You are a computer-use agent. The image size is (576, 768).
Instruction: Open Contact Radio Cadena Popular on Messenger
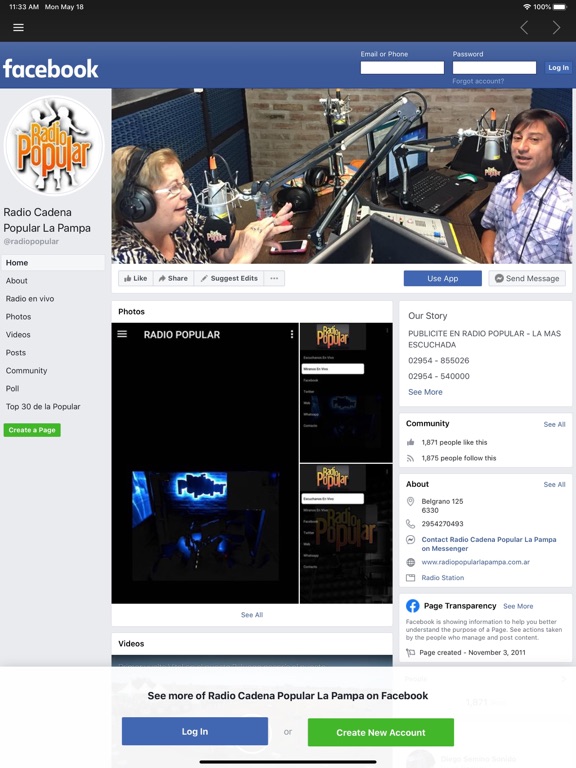(x=489, y=544)
